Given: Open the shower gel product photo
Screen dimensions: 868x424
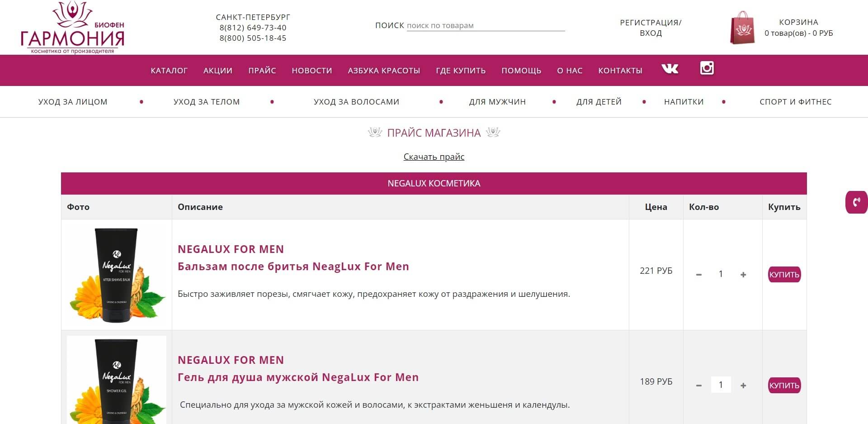Looking at the screenshot, I should tap(117, 380).
